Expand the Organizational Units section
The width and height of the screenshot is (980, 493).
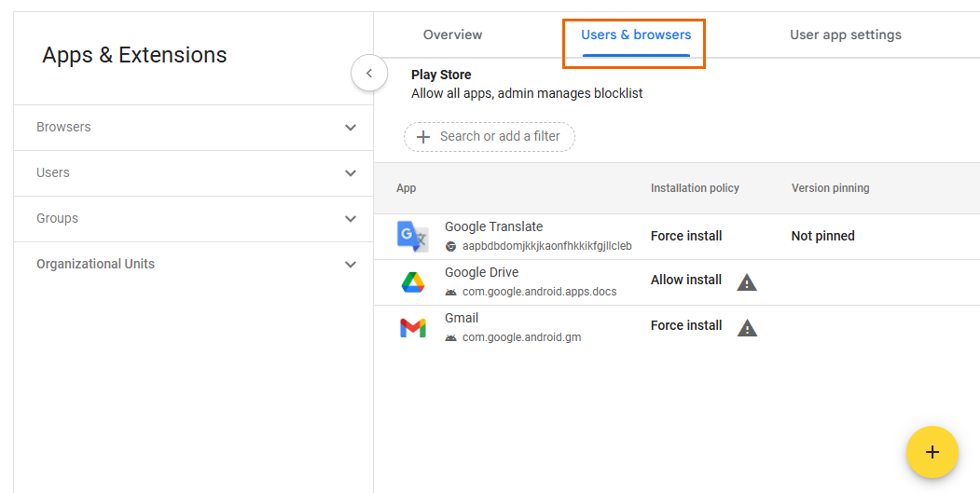pos(351,265)
